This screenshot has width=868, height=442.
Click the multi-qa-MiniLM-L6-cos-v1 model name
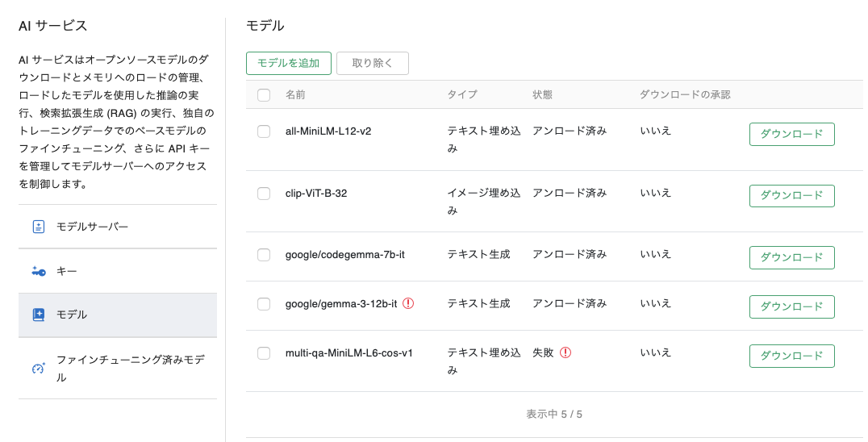pyautogui.click(x=348, y=353)
